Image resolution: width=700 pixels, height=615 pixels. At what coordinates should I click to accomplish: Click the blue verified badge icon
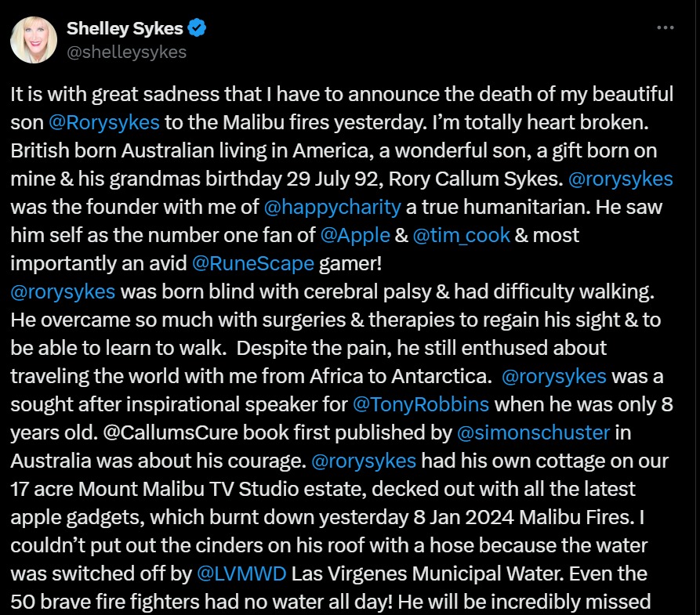point(197,28)
